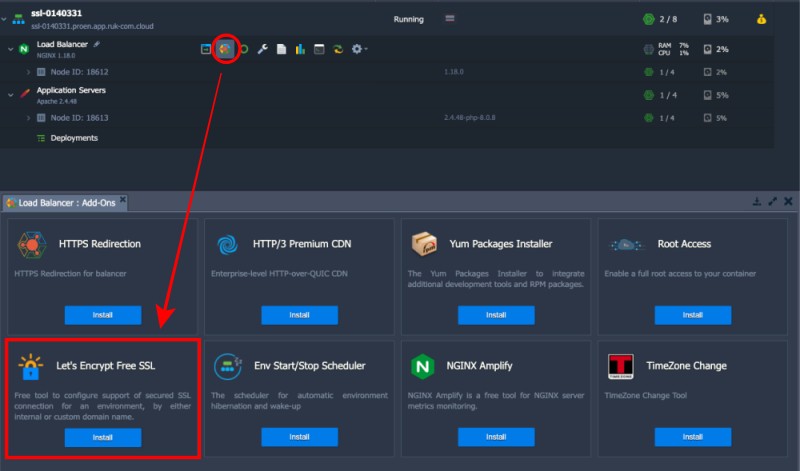This screenshot has height=471, width=800.
Task: Click the '2.4.48-php-8.0.8' version tag
Action: point(469,118)
